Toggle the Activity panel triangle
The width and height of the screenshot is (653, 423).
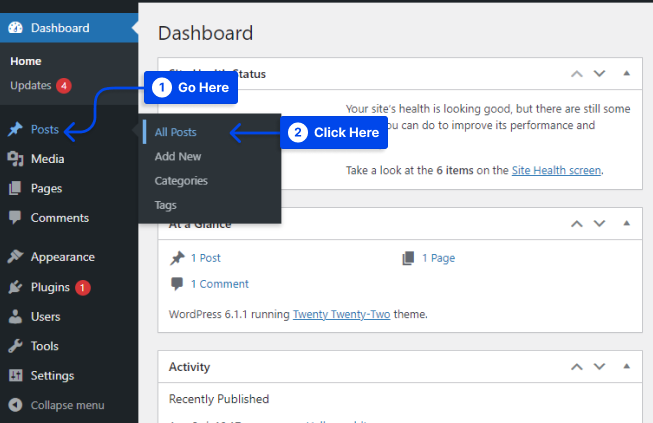(626, 366)
